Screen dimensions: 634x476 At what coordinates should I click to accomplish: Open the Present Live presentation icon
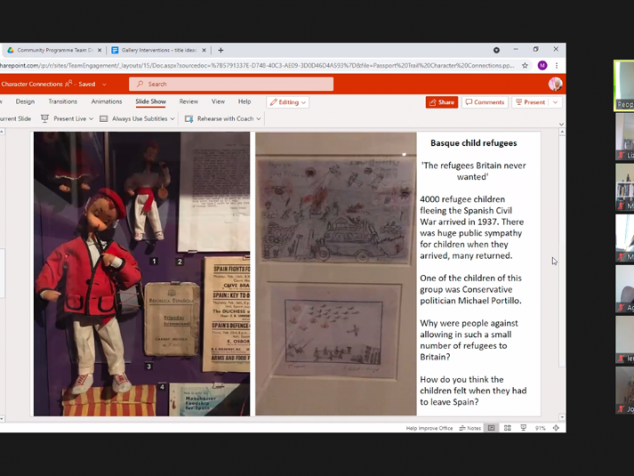(x=44, y=118)
